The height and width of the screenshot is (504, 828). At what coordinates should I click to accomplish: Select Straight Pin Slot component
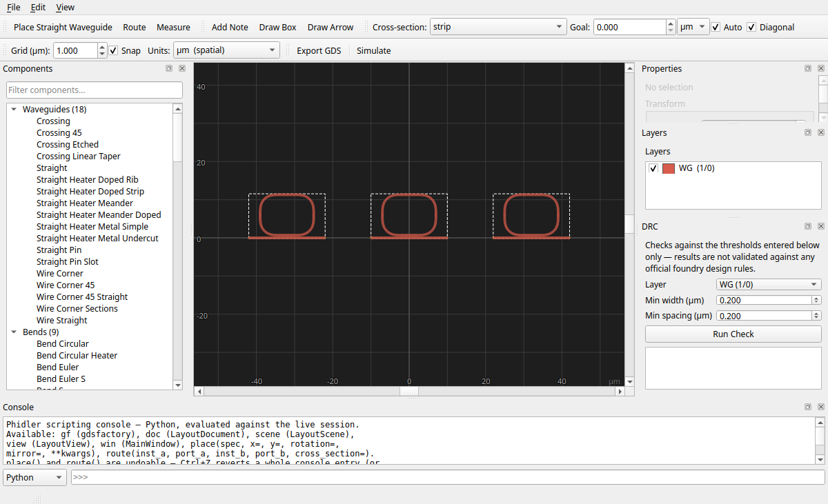click(68, 262)
